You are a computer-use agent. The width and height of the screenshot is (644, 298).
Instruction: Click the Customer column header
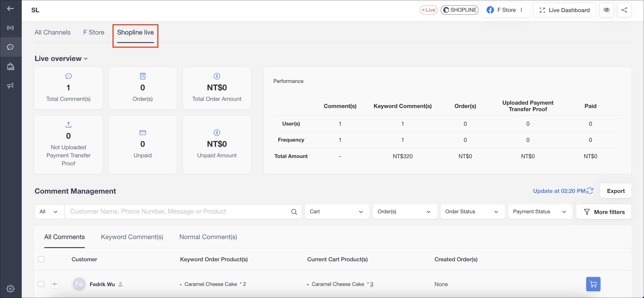tap(84, 259)
